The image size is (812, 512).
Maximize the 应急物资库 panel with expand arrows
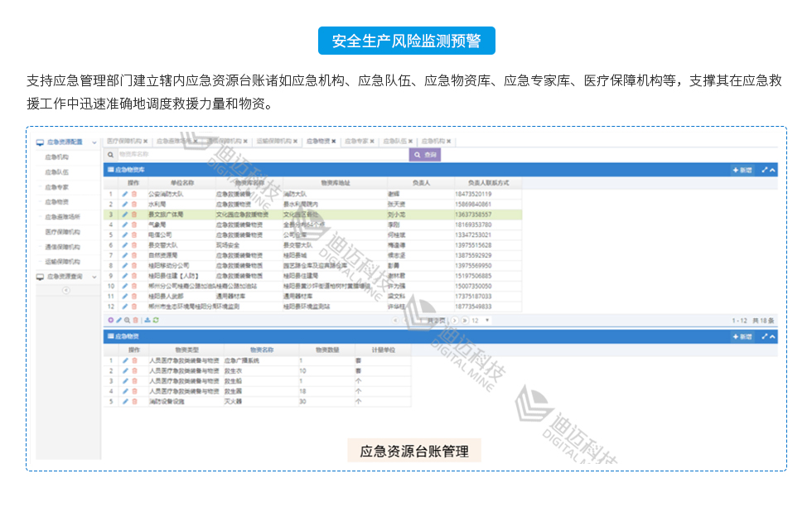coord(765,170)
